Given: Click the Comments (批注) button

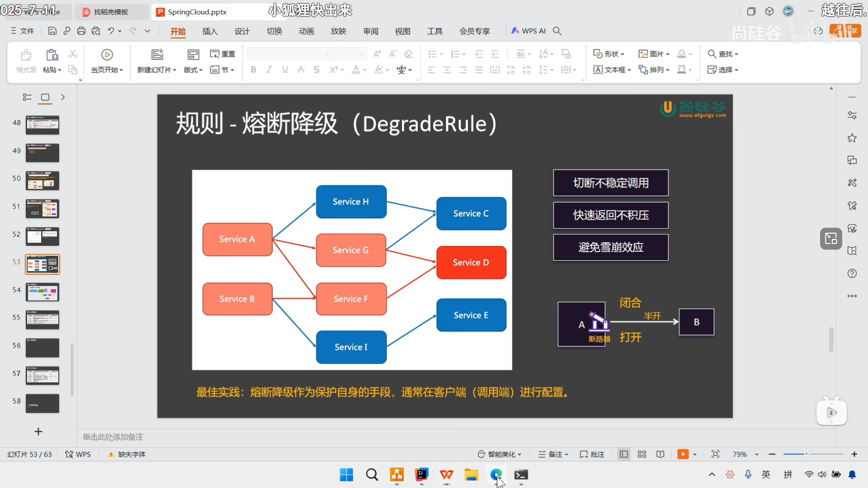Looking at the screenshot, I should tap(592, 454).
